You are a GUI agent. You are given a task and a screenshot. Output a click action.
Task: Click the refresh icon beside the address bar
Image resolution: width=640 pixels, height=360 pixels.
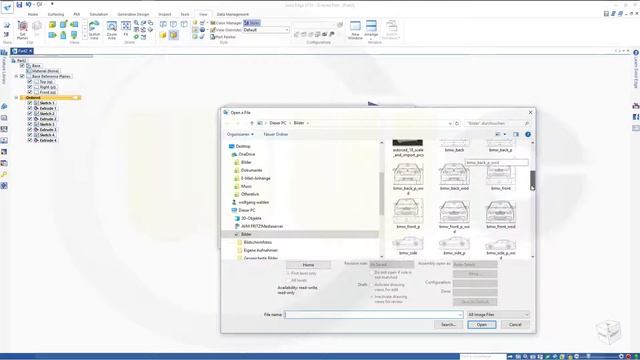point(457,123)
